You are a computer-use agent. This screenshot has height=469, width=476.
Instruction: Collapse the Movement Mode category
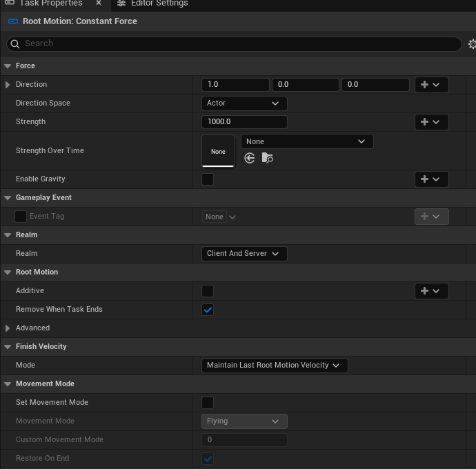pyautogui.click(x=8, y=384)
